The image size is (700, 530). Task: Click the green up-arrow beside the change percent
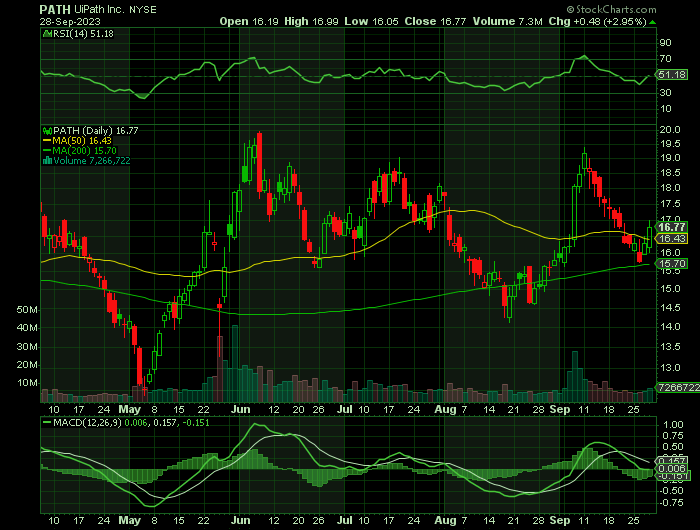point(653,22)
